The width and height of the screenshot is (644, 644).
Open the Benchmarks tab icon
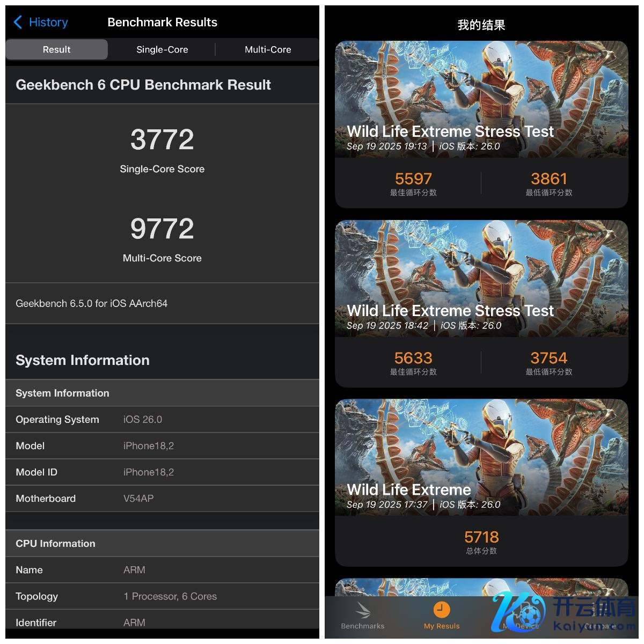pyautogui.click(x=363, y=611)
